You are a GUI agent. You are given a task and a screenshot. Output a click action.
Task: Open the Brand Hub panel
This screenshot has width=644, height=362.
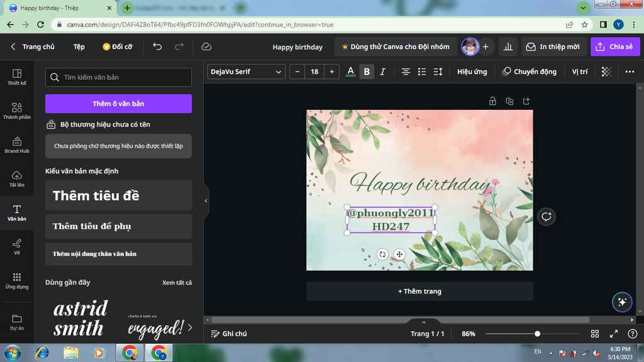pos(17,145)
